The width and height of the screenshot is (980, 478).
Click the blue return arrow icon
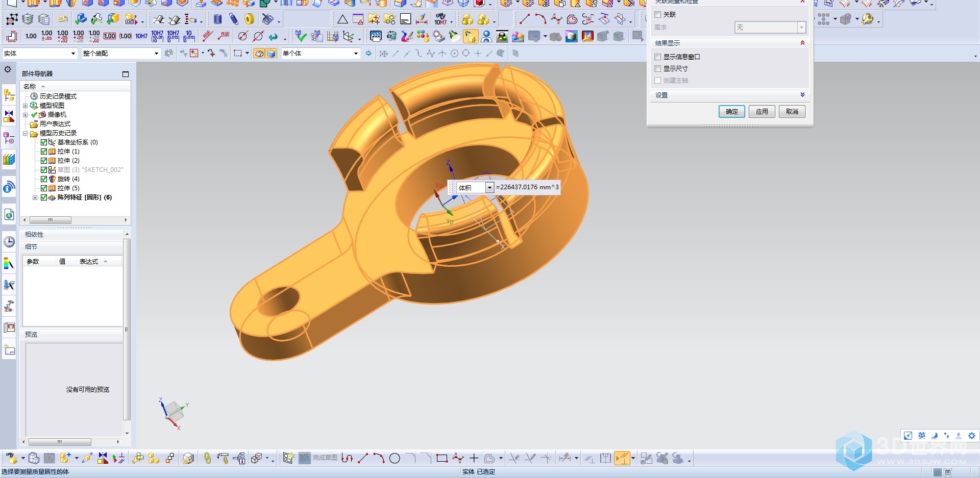(274, 36)
